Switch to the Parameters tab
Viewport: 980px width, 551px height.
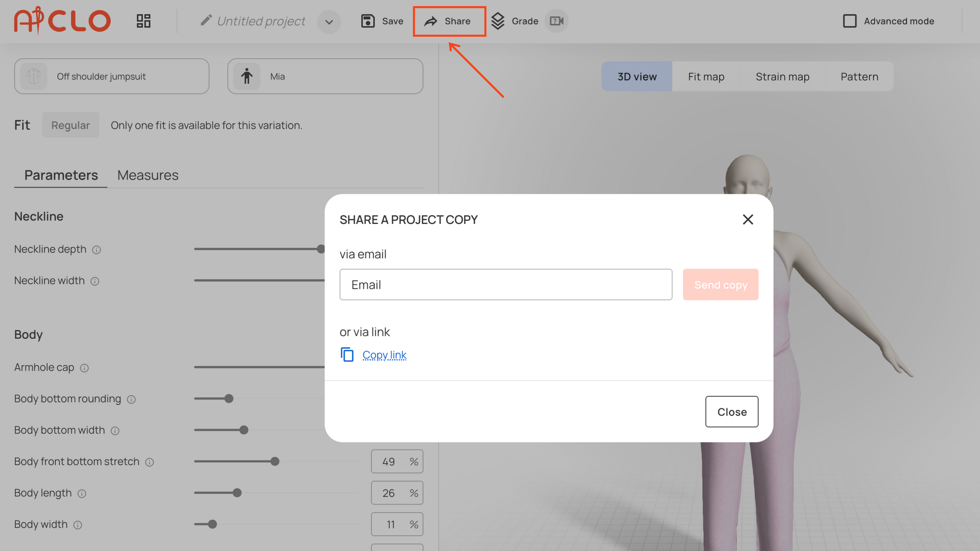click(61, 175)
